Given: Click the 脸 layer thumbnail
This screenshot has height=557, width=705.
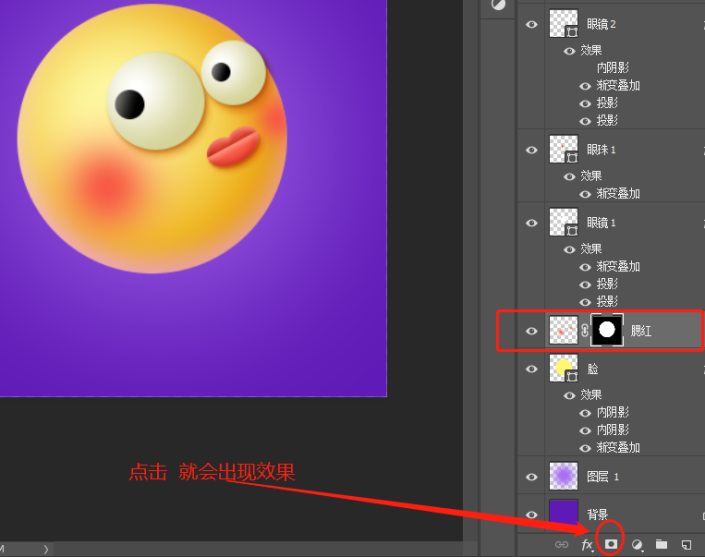Looking at the screenshot, I should [564, 369].
